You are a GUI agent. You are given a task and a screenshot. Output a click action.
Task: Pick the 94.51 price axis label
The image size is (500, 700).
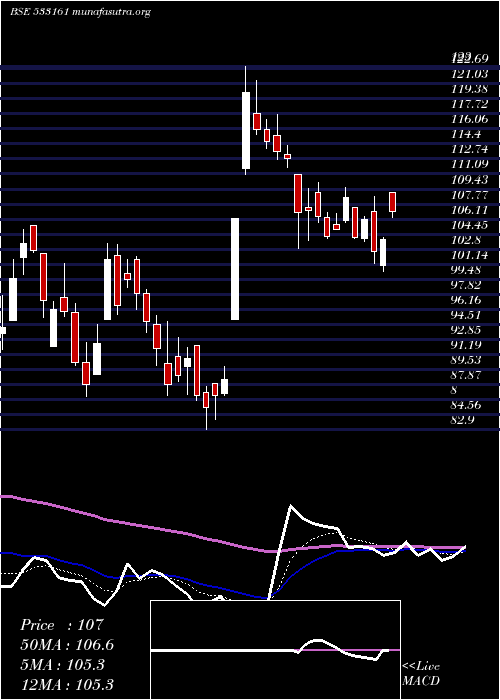pyautogui.click(x=466, y=315)
